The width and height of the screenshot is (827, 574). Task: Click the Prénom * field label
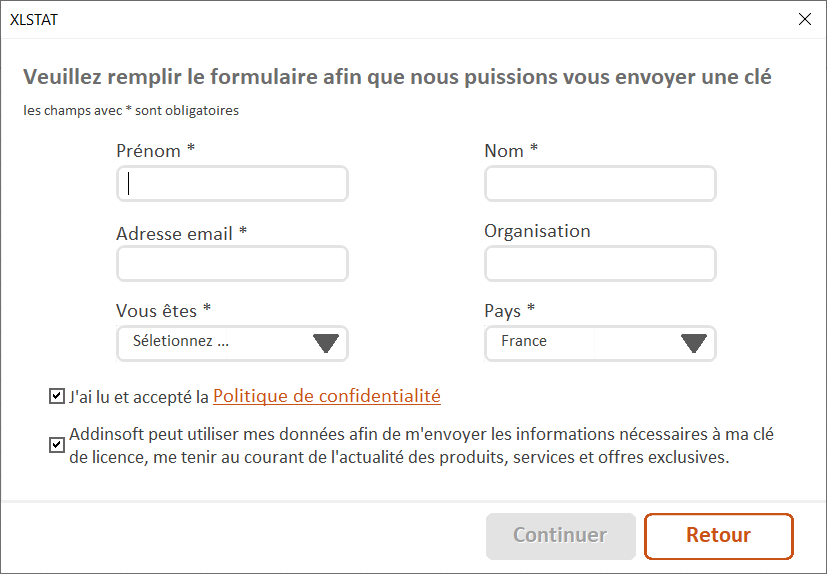pos(155,151)
